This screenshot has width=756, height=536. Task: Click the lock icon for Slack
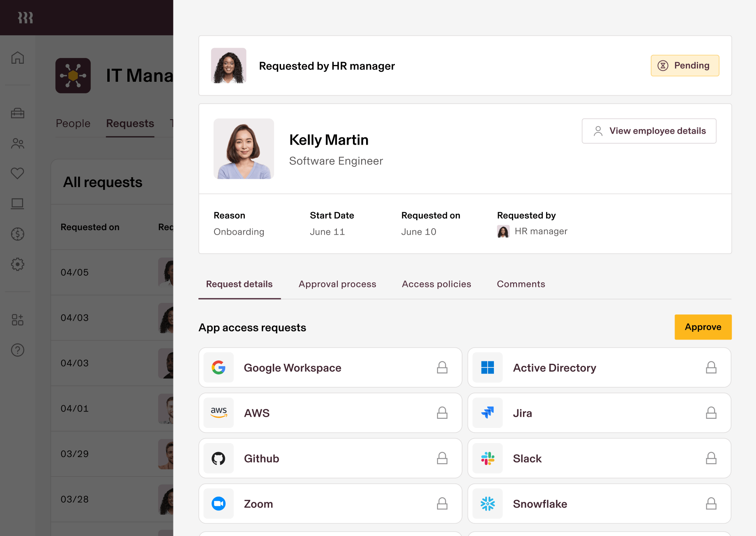[711, 458]
